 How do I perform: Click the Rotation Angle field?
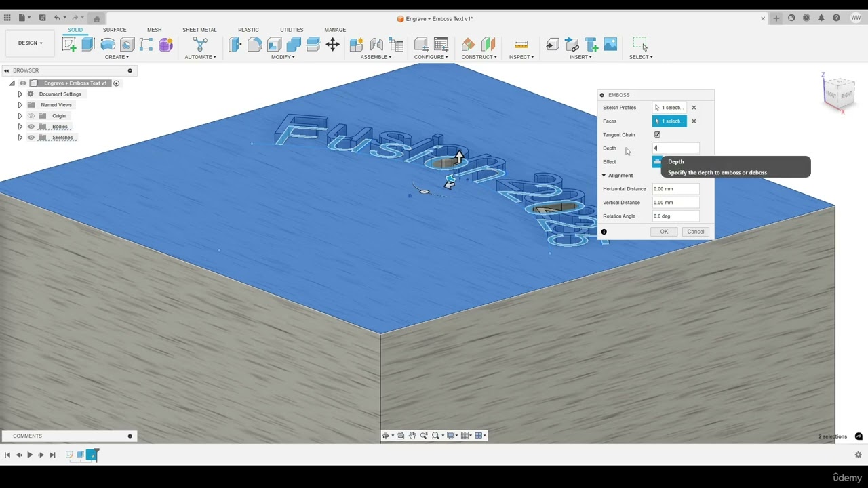[675, 216]
